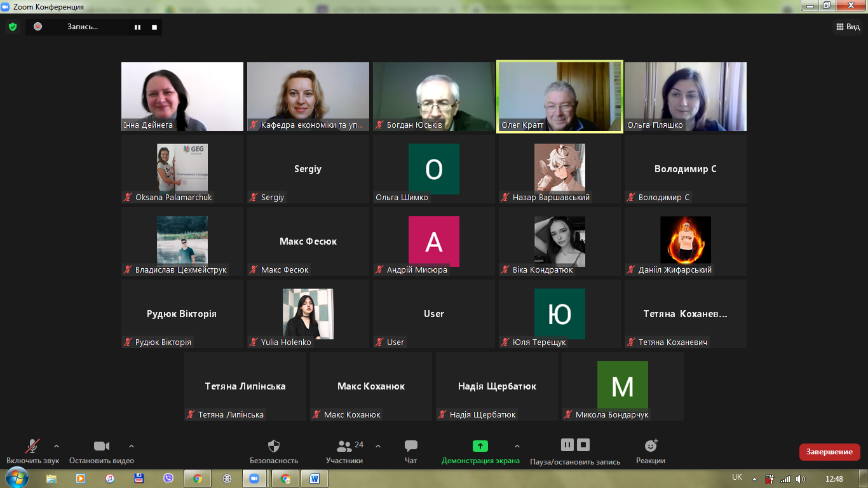Screen dimensions: 868x488
Task: Click the Word icon in taskbar
Action: [314, 478]
